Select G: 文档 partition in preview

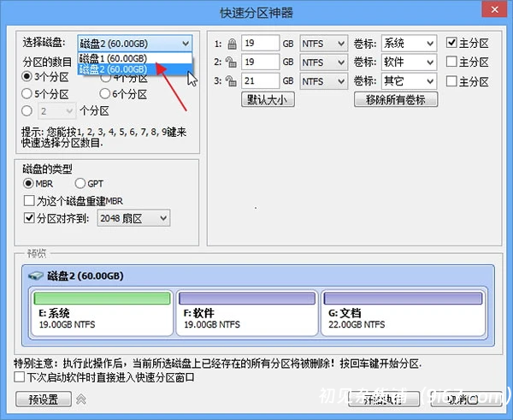pyautogui.click(x=403, y=313)
